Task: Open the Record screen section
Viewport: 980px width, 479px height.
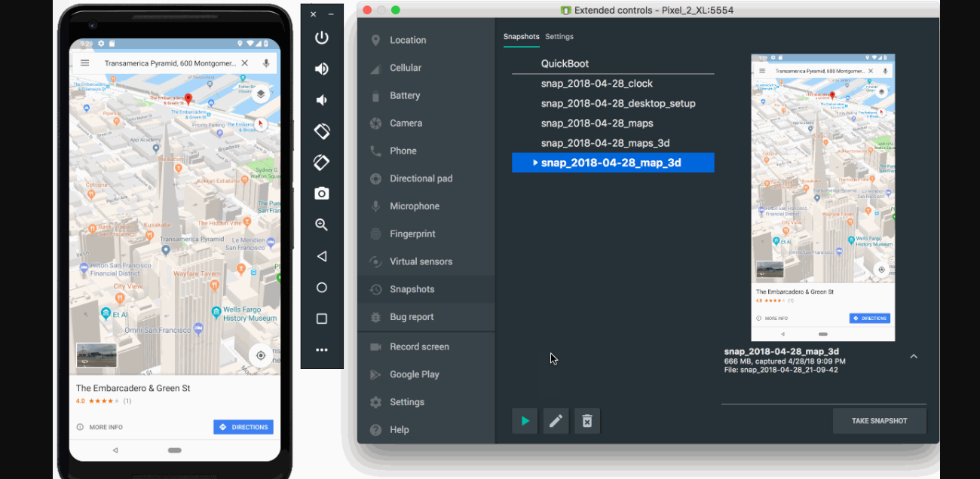Action: click(x=426, y=346)
